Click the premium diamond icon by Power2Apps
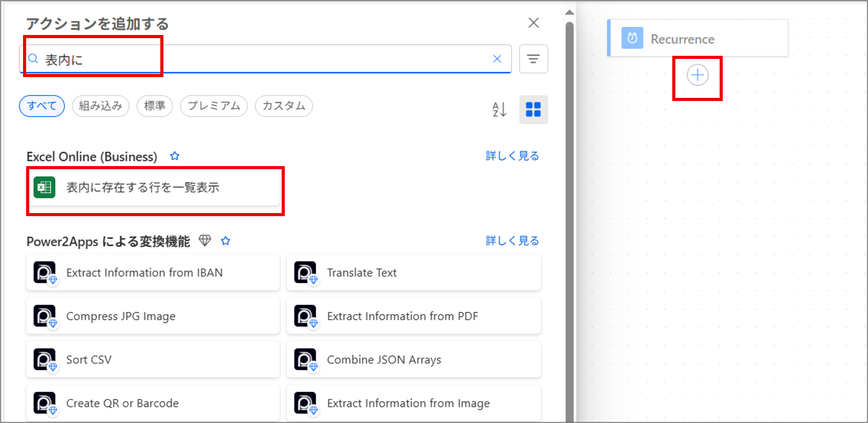Viewport: 868px width, 423px height. click(205, 241)
